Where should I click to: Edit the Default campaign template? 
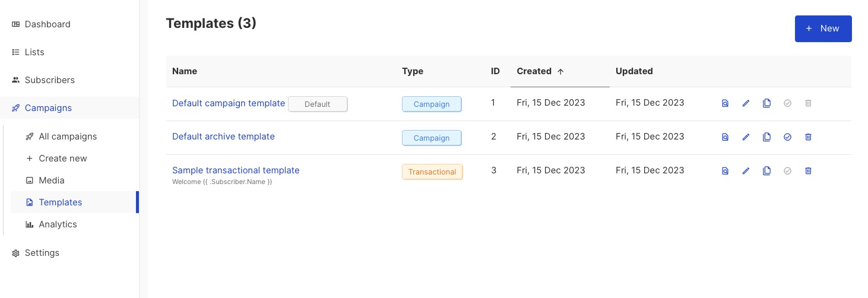[746, 103]
